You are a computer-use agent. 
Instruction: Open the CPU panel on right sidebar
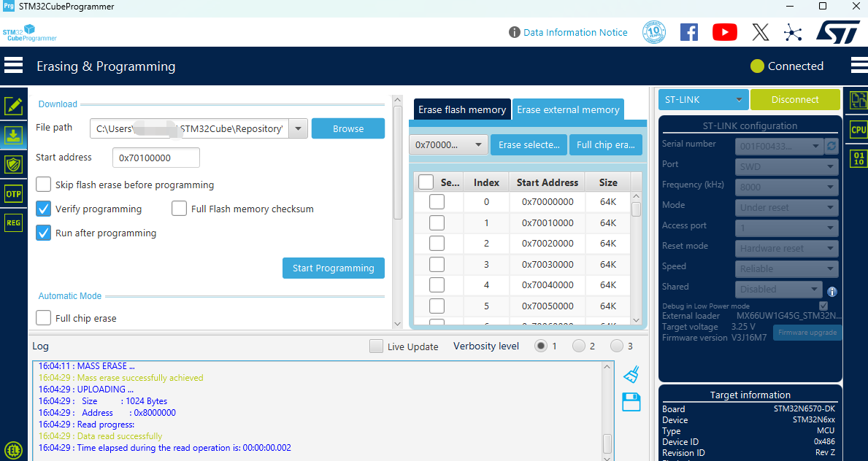(x=858, y=130)
